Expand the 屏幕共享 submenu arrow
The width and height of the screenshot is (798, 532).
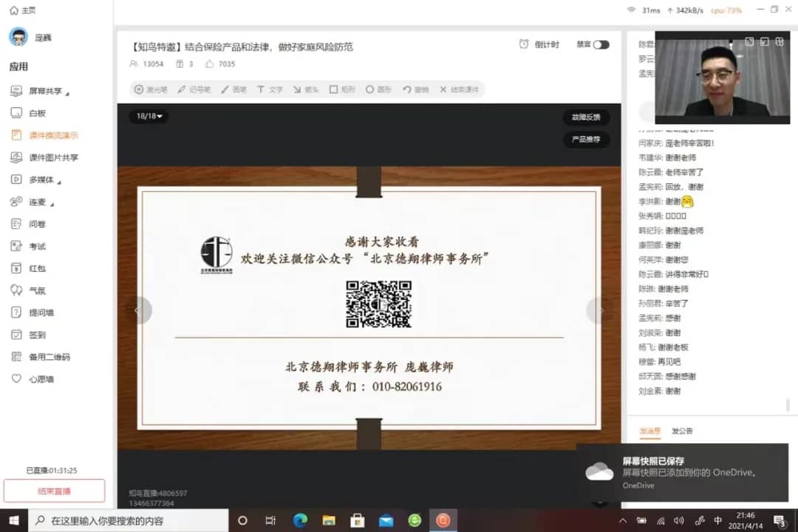67,94
